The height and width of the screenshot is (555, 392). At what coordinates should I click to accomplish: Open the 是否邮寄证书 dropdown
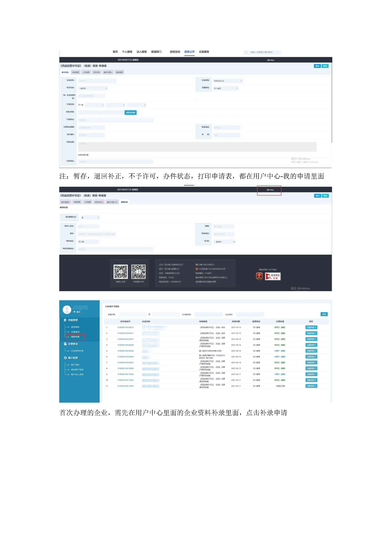90,218
